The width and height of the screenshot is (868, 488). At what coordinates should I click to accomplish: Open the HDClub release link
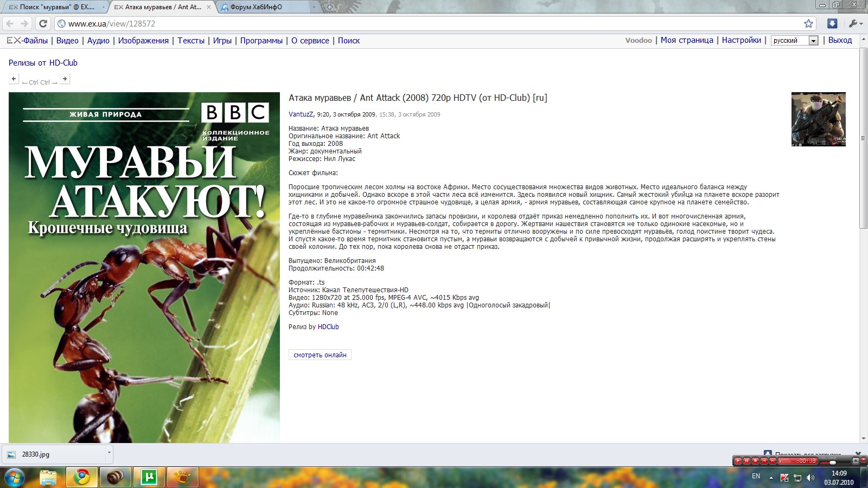(x=328, y=327)
